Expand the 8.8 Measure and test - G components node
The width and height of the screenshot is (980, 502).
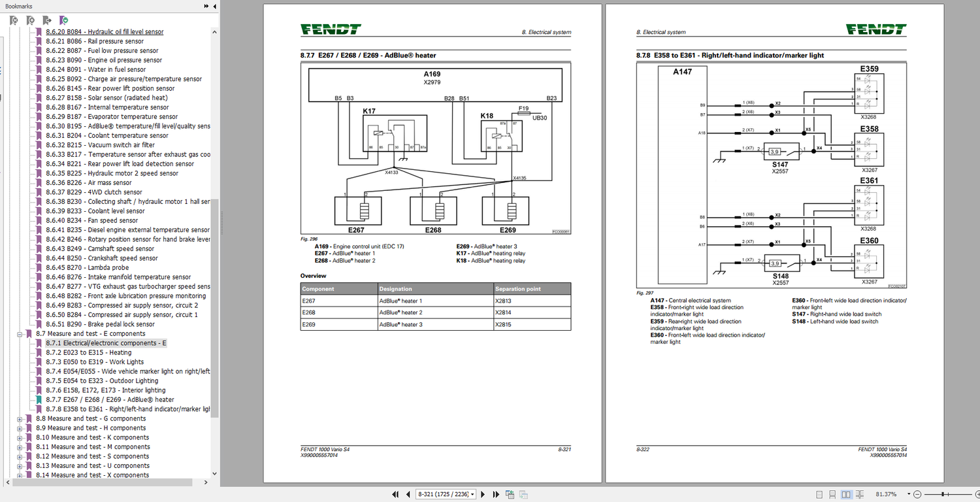[x=20, y=418]
